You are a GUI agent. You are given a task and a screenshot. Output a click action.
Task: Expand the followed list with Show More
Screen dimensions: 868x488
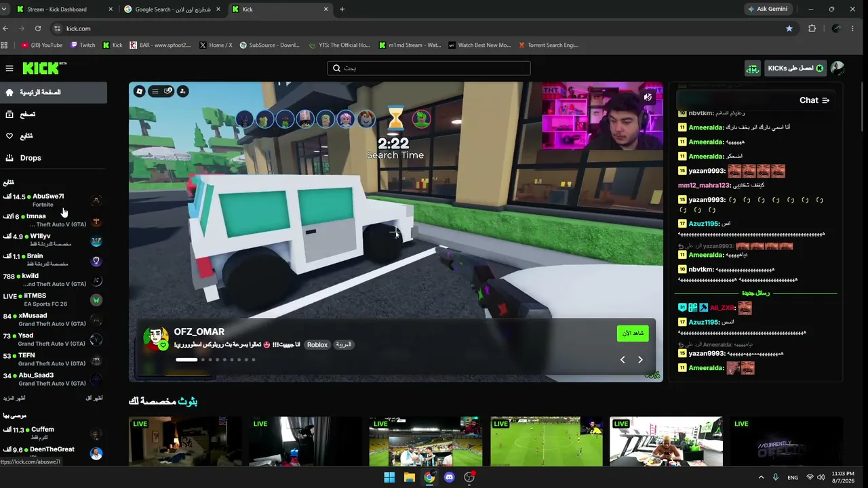tap(14, 399)
